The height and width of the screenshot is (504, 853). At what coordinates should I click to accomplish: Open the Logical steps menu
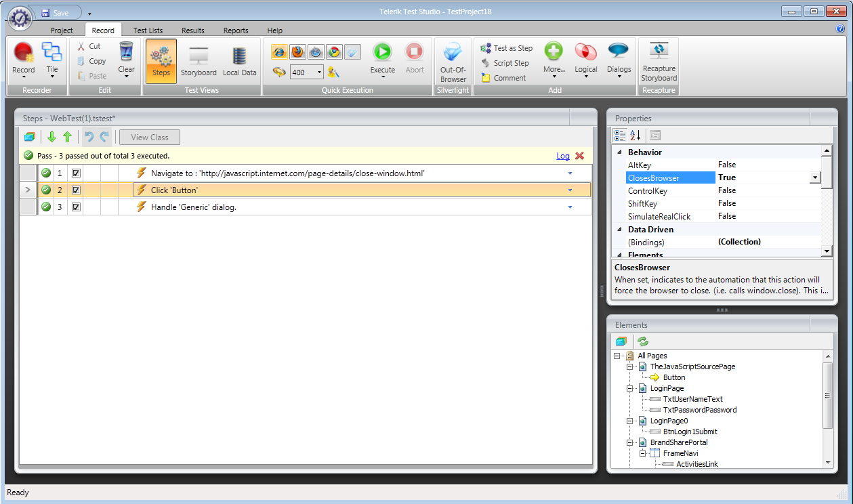pyautogui.click(x=586, y=59)
